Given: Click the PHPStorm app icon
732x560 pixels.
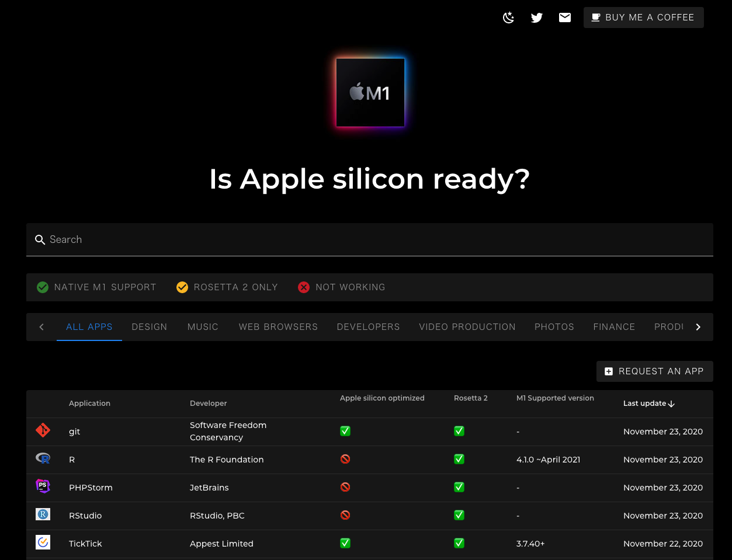Looking at the screenshot, I should click(x=43, y=486).
